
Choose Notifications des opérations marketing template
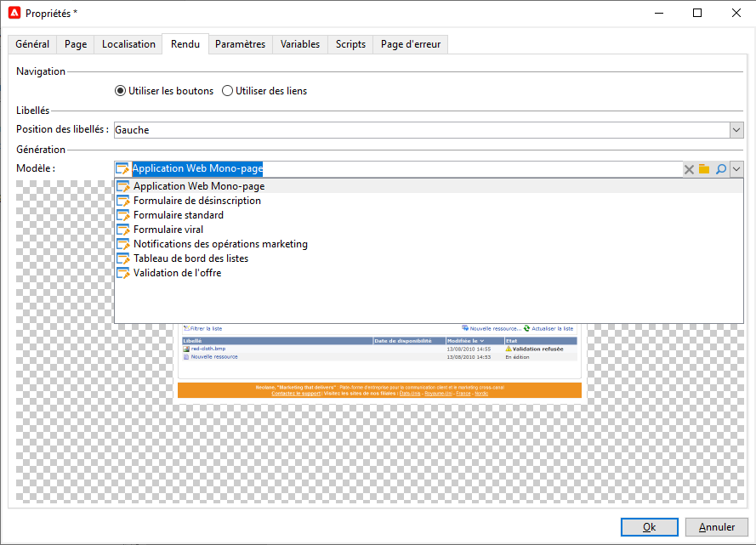[x=429, y=244]
